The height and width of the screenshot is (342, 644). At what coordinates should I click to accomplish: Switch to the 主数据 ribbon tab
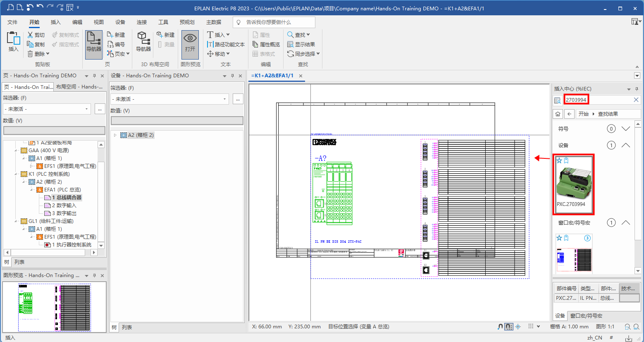(x=214, y=22)
